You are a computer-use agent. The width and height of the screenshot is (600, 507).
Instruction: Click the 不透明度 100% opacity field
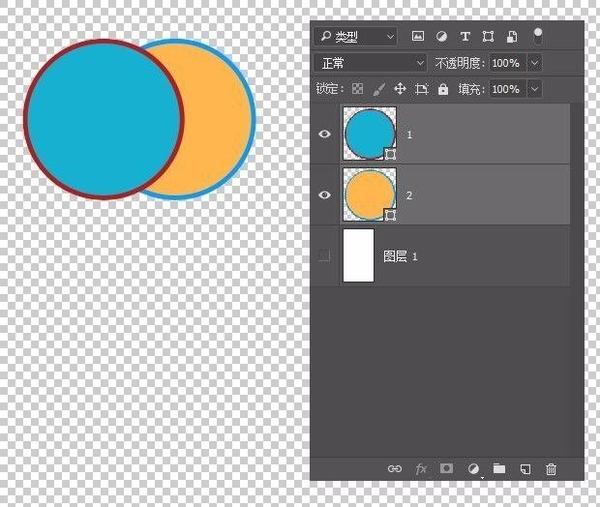(x=505, y=63)
